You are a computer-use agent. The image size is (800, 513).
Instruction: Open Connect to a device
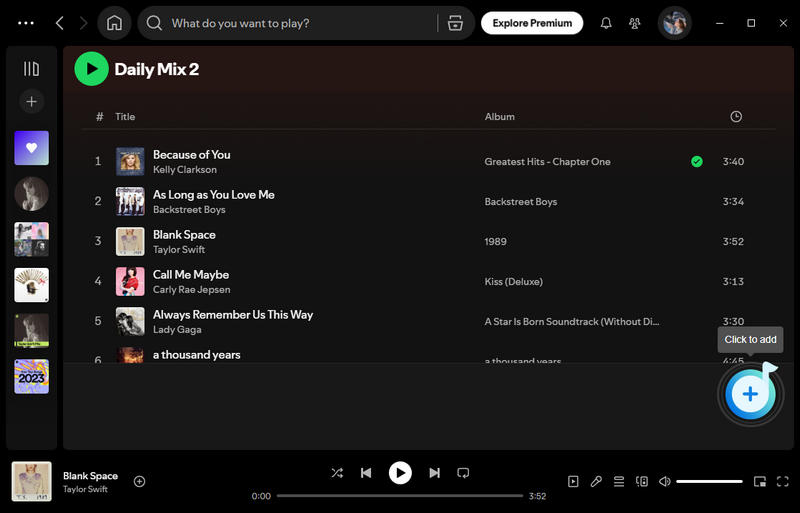pos(642,481)
